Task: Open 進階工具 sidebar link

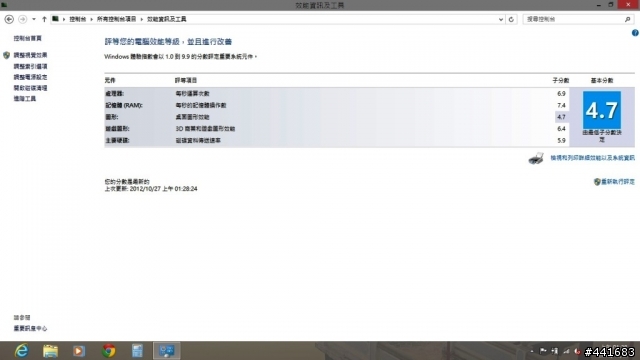Action: [24, 99]
